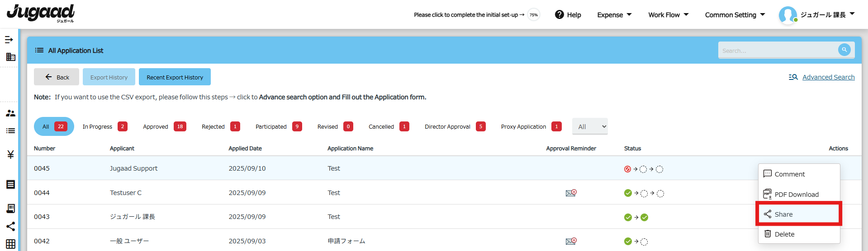Click the Help question mark icon

click(x=559, y=14)
